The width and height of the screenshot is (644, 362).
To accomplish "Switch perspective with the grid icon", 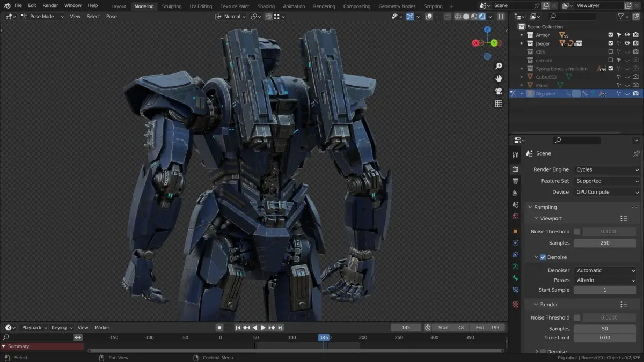I will tap(499, 104).
